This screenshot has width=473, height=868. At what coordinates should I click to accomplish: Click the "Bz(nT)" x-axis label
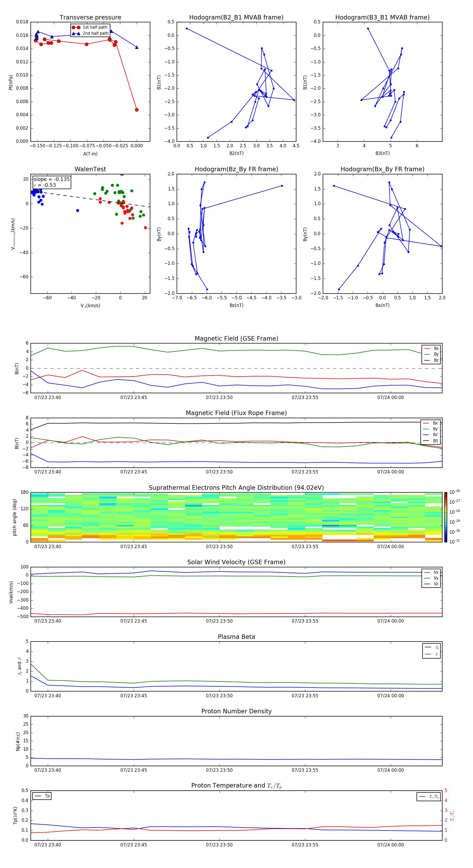(x=236, y=305)
